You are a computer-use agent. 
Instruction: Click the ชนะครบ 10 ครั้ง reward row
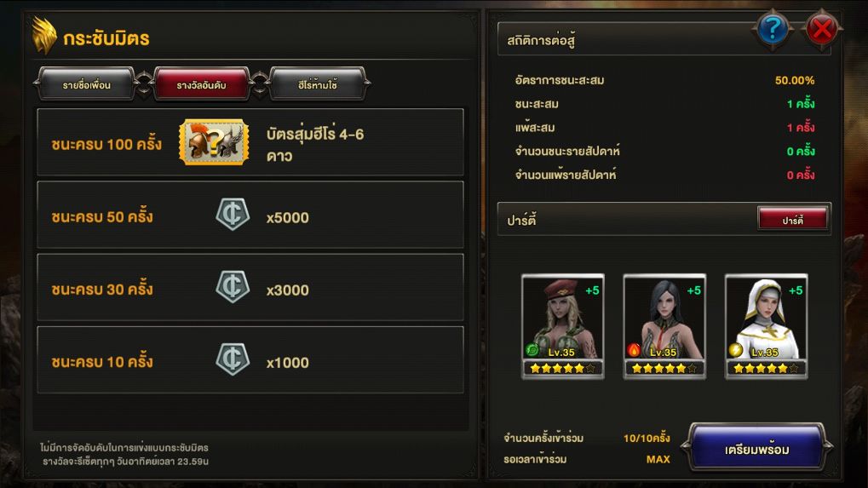[x=250, y=359]
